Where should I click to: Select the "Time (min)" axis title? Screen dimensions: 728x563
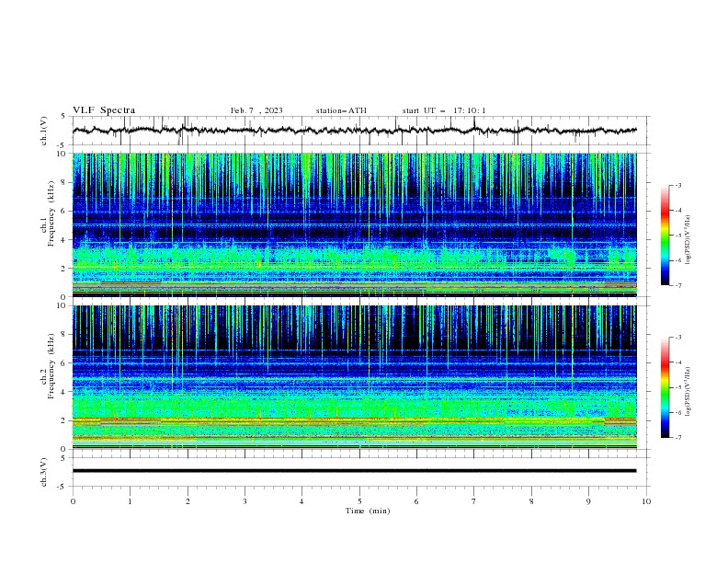(x=368, y=511)
